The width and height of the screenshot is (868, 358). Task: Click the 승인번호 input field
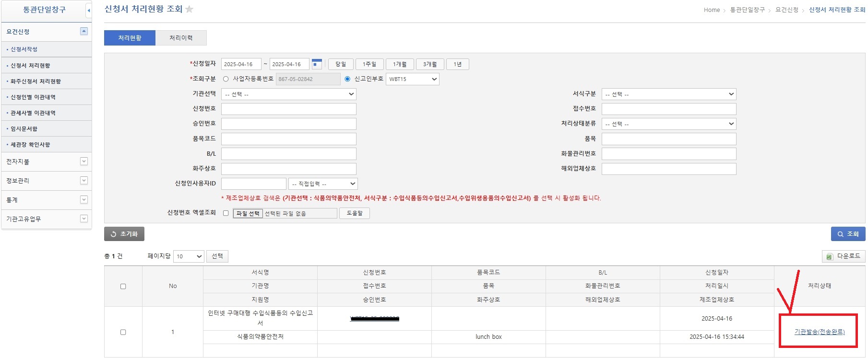point(289,124)
